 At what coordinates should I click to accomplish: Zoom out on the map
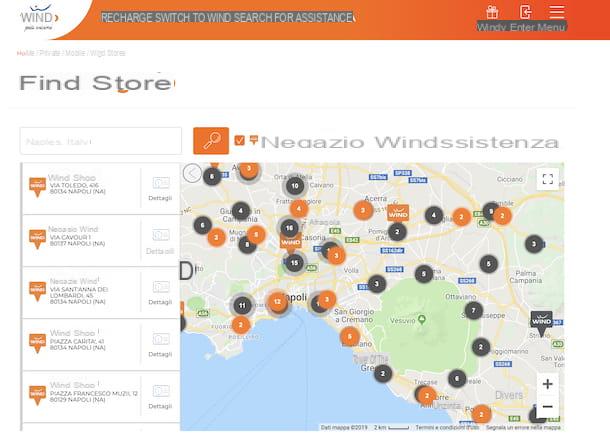[x=548, y=407]
